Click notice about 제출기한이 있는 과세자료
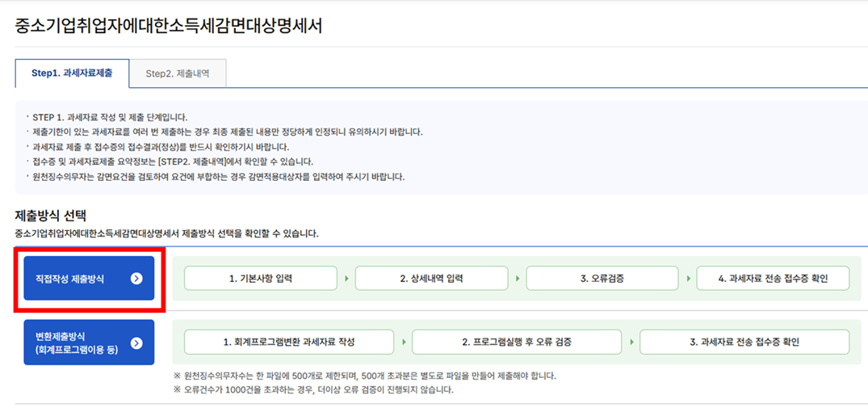The image size is (868, 412). 228,132
